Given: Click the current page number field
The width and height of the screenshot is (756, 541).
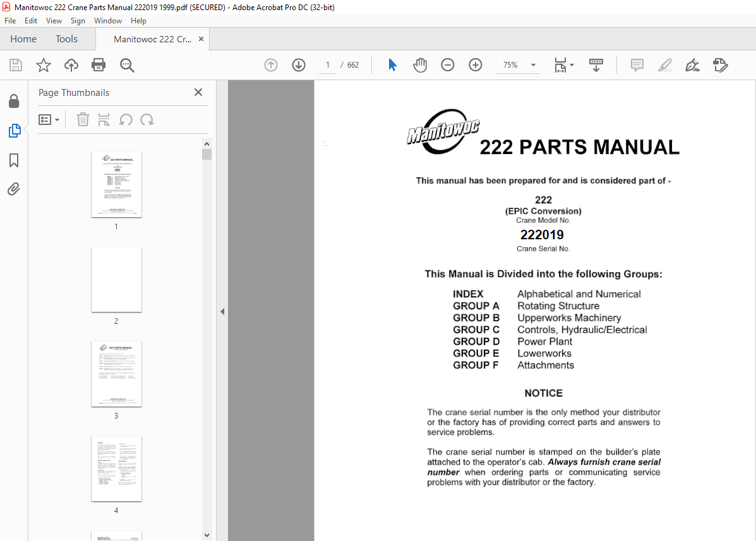Looking at the screenshot, I should point(328,65).
